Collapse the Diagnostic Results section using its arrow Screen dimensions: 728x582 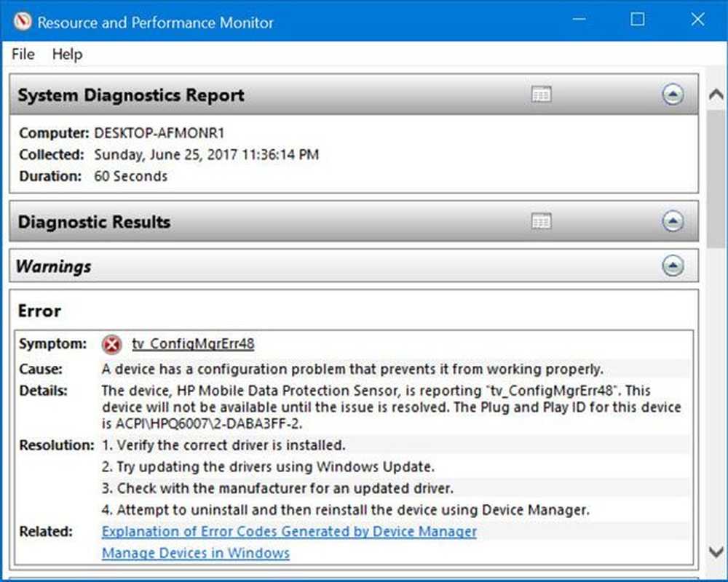click(x=673, y=221)
